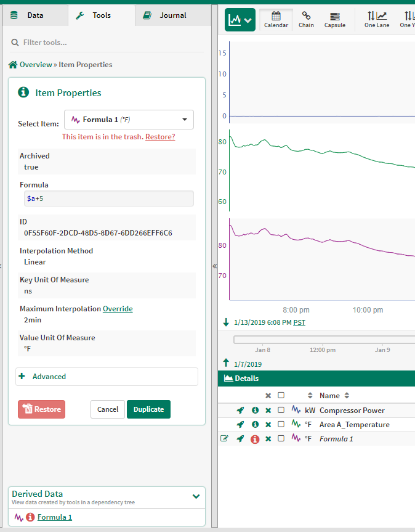Screen dimensions: 415x532
Task: Toggle the select-all checkbox in Details header
Action: click(x=281, y=395)
